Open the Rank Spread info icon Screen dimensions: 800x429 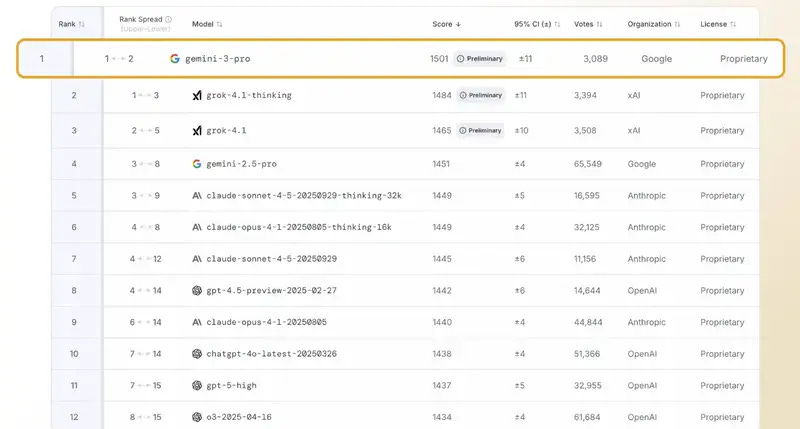pyautogui.click(x=168, y=19)
